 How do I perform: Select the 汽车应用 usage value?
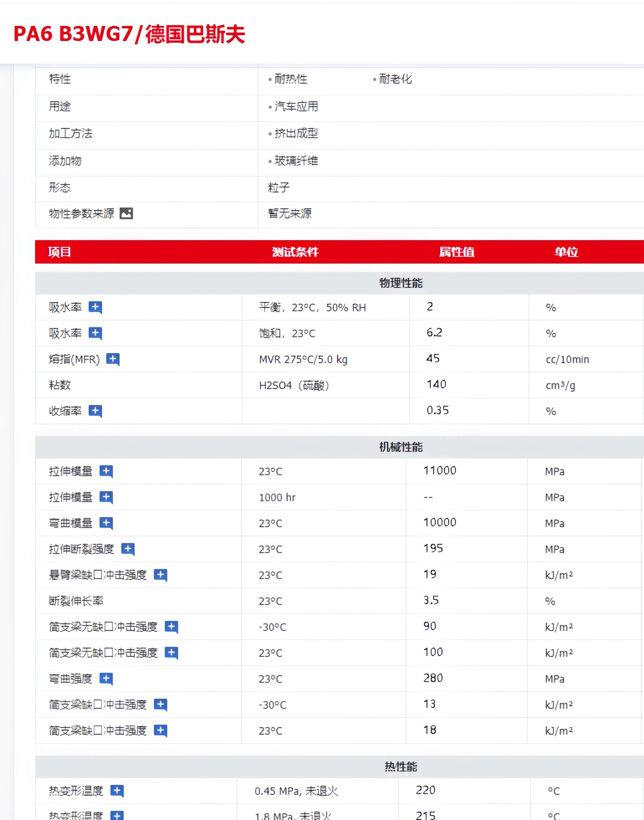click(x=296, y=107)
